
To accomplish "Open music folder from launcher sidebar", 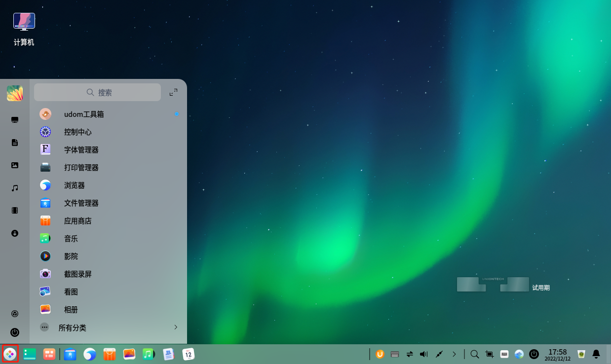I will click(x=15, y=188).
